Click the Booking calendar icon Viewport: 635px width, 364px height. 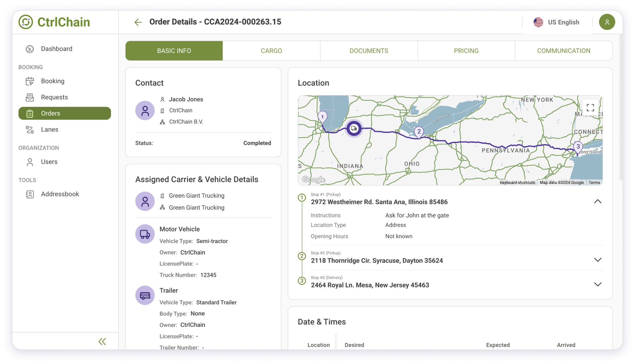30,81
